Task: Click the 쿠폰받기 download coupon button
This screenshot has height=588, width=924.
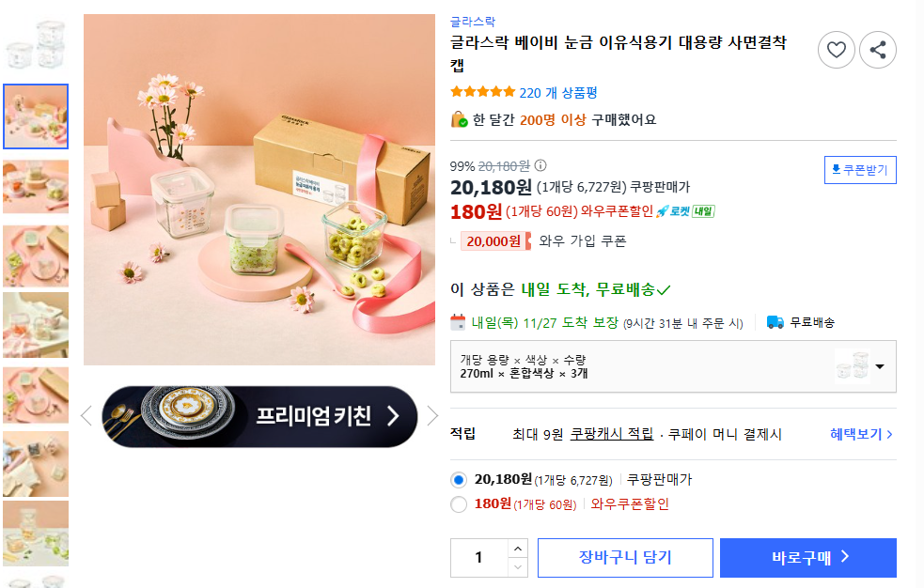Action: (x=860, y=170)
